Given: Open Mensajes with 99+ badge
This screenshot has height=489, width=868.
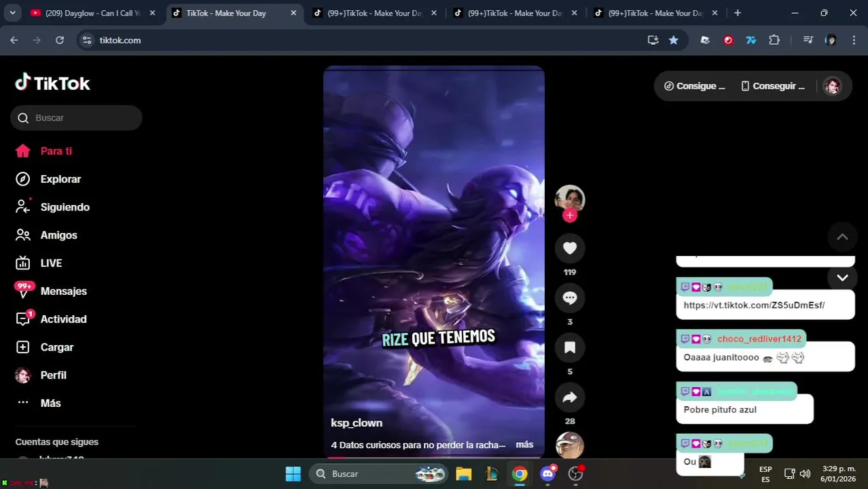Looking at the screenshot, I should tap(51, 291).
